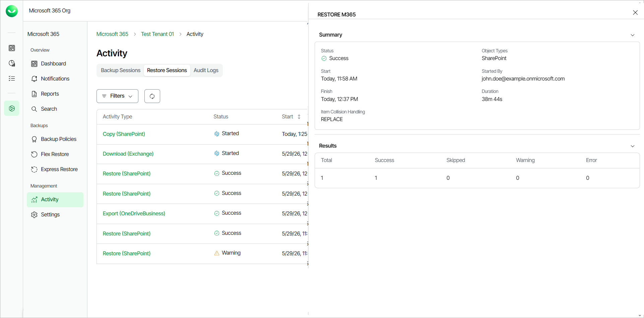Open Settings in the sidebar
Image resolution: width=644 pixels, height=318 pixels.
click(55, 215)
